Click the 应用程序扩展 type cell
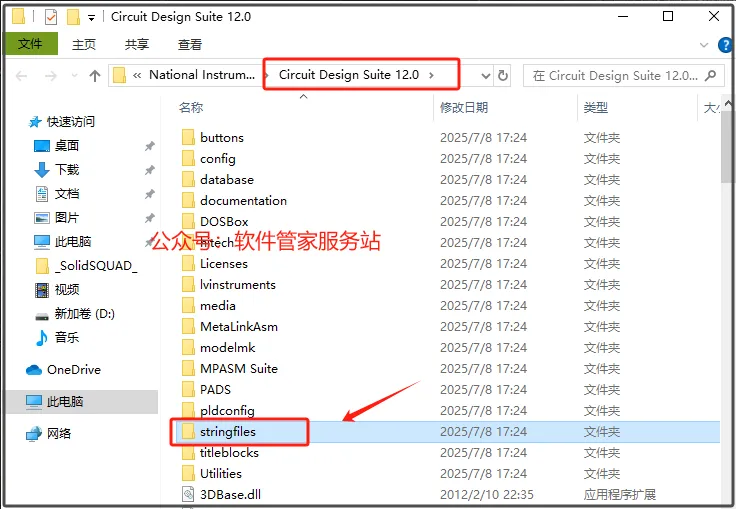The height and width of the screenshot is (509, 736). (620, 494)
